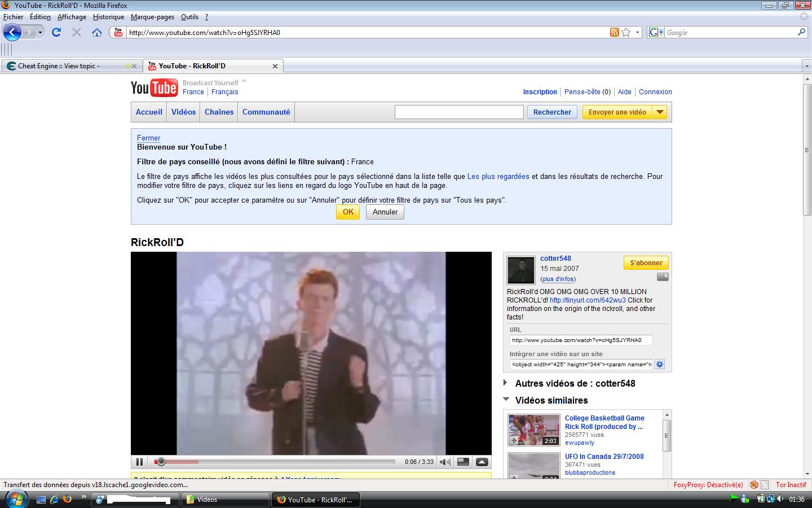The height and width of the screenshot is (508, 812).
Task: Open the Marque-pages menu
Action: tap(152, 17)
